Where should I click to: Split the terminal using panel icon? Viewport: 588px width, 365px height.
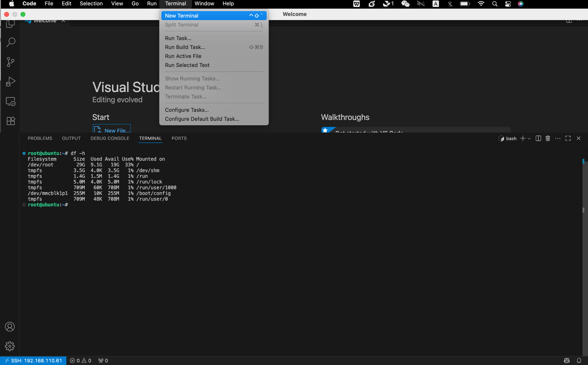click(x=538, y=138)
